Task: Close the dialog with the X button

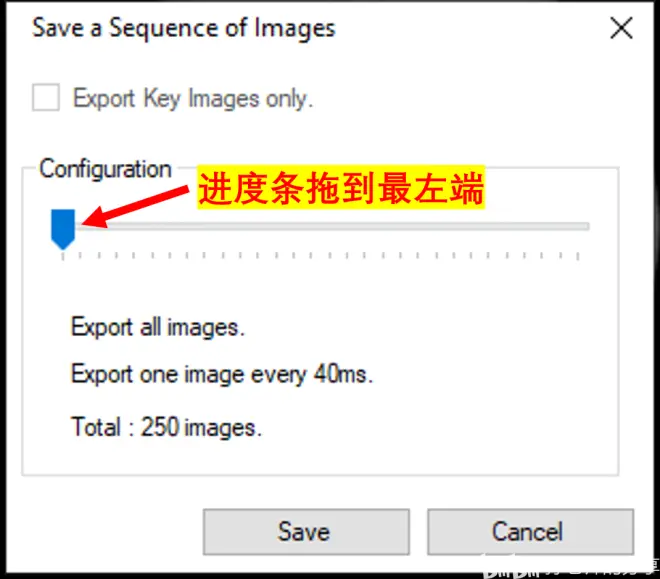Action: pyautogui.click(x=621, y=28)
